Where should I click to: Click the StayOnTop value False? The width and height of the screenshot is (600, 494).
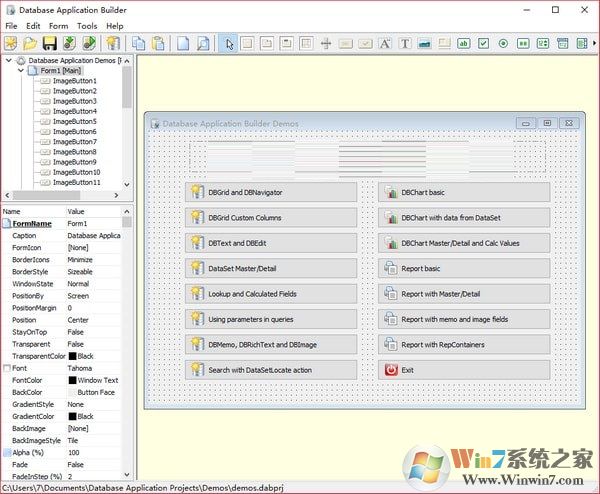point(75,332)
